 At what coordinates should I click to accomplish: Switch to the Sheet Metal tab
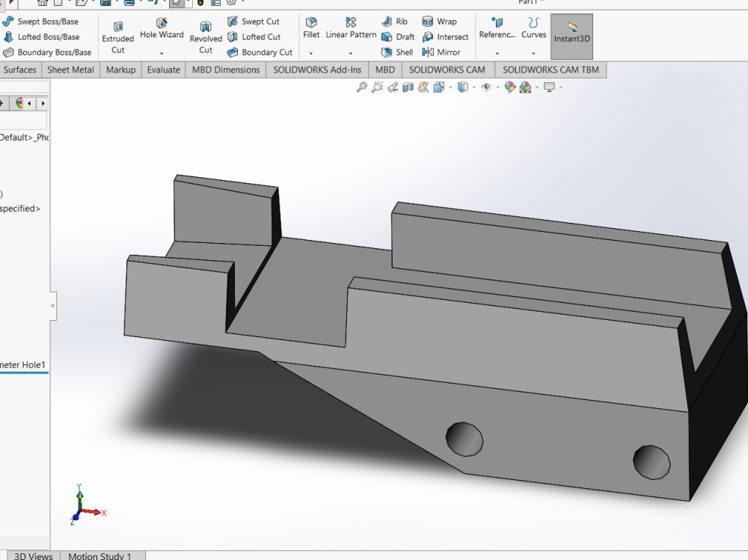[x=70, y=70]
